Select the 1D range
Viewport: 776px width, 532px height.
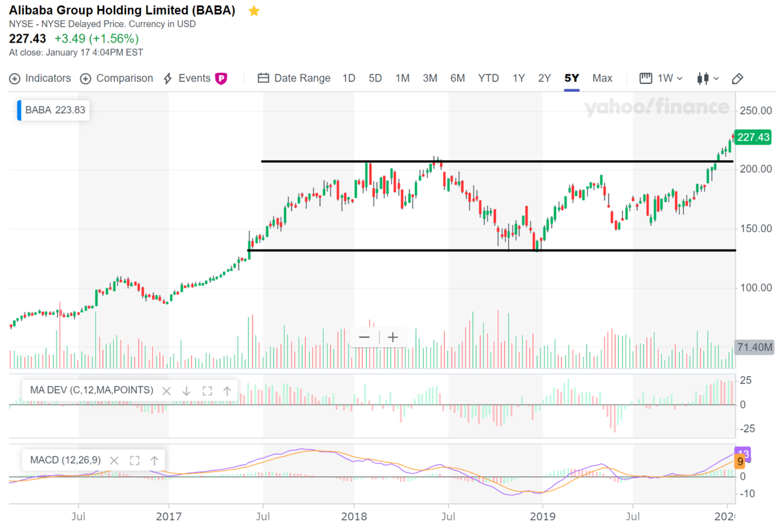point(349,78)
